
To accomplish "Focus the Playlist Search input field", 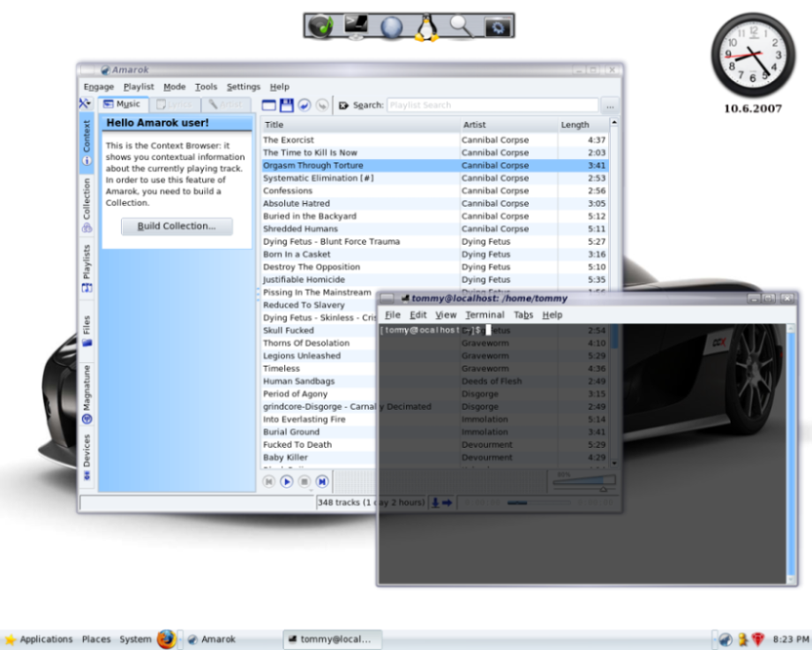I will coord(492,105).
